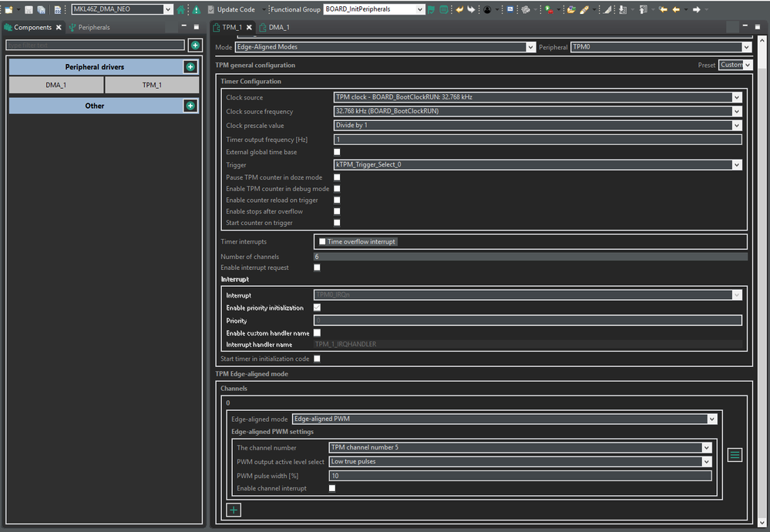The image size is (770, 532).
Task: Check Enable stops after overflow
Action: click(337, 211)
